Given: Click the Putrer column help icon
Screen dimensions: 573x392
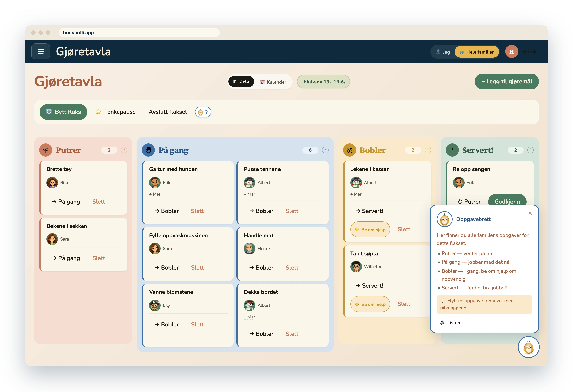Looking at the screenshot, I should [124, 150].
